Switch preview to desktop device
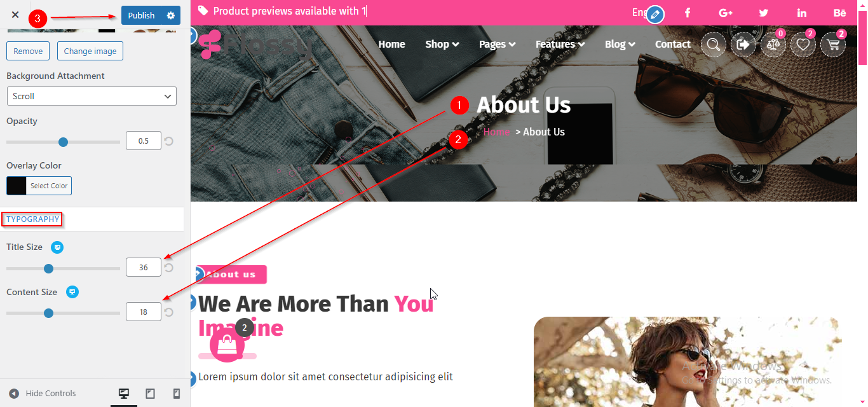 [x=124, y=394]
